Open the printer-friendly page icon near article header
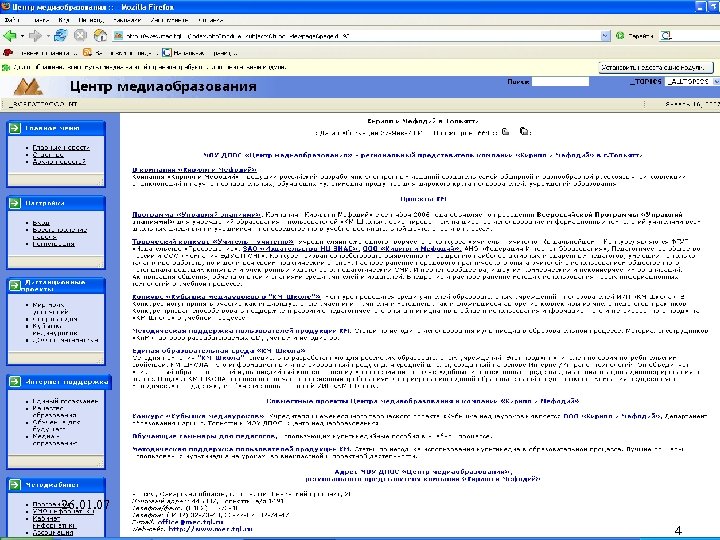 click(506, 132)
